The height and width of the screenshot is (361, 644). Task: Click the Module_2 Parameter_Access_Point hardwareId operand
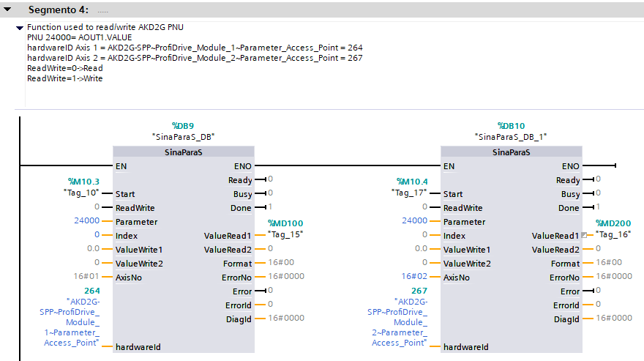[397, 322]
